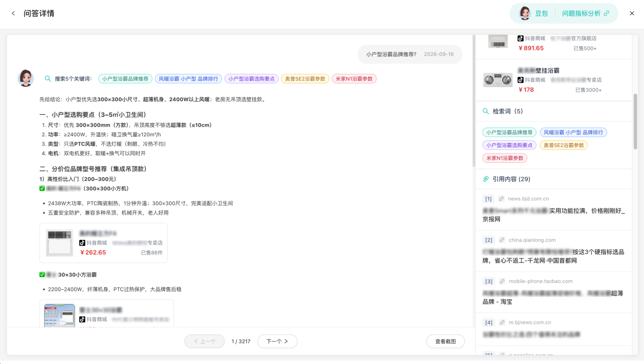The width and height of the screenshot is (644, 364).
Task: Click green check mark before 30×30小方浴霸
Action: [x=42, y=275]
